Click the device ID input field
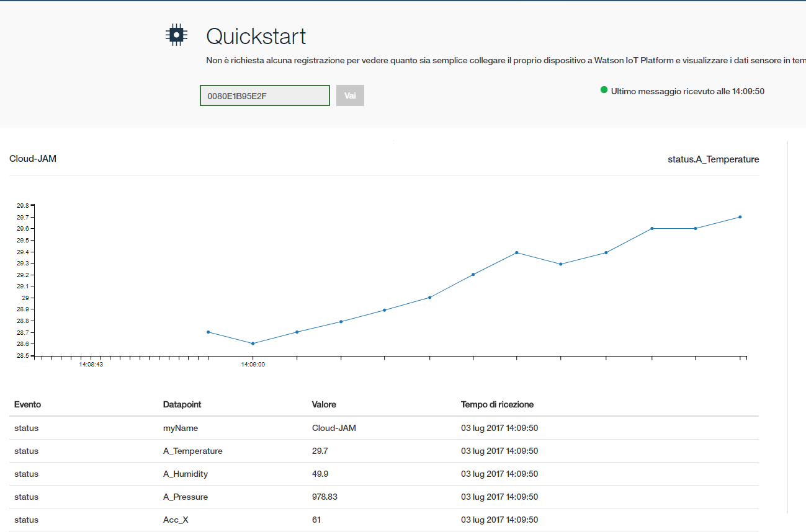The height and width of the screenshot is (532, 806). click(x=265, y=95)
